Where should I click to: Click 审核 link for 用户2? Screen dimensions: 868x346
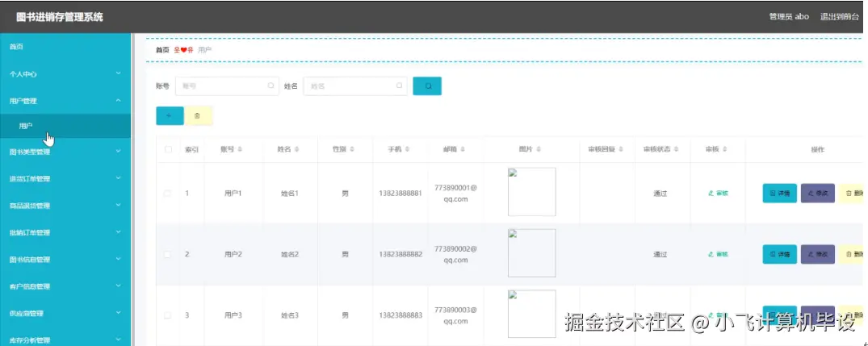click(x=718, y=254)
